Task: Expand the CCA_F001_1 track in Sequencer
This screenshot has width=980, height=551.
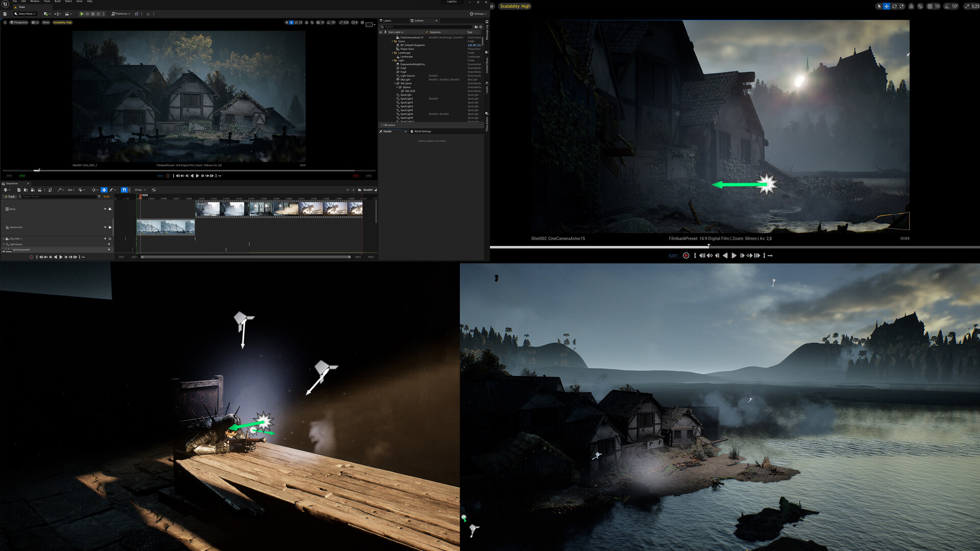Action: tap(4, 239)
